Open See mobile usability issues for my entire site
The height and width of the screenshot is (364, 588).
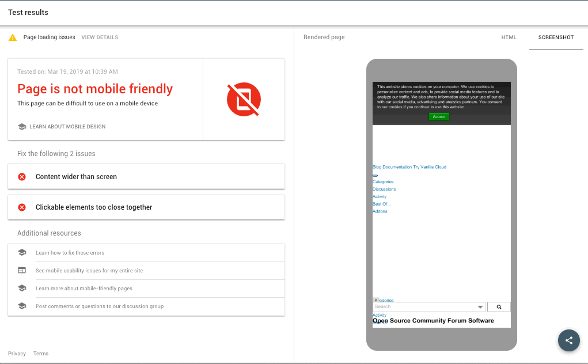[x=146, y=271]
